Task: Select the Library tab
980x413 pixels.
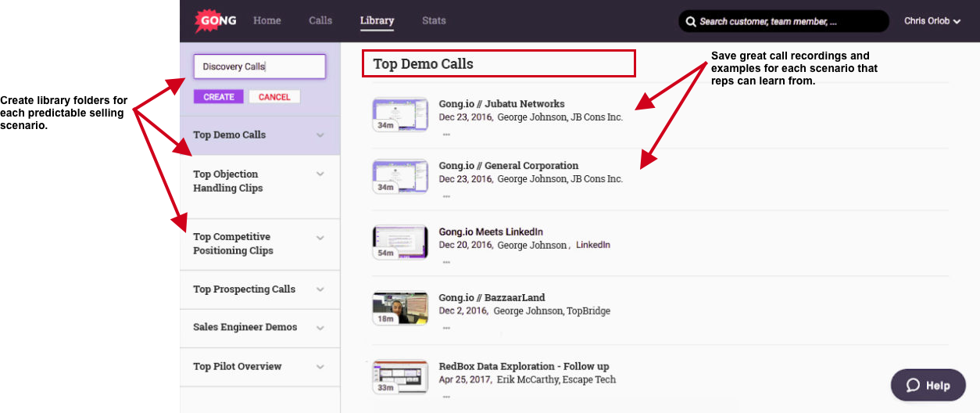Action: [377, 20]
